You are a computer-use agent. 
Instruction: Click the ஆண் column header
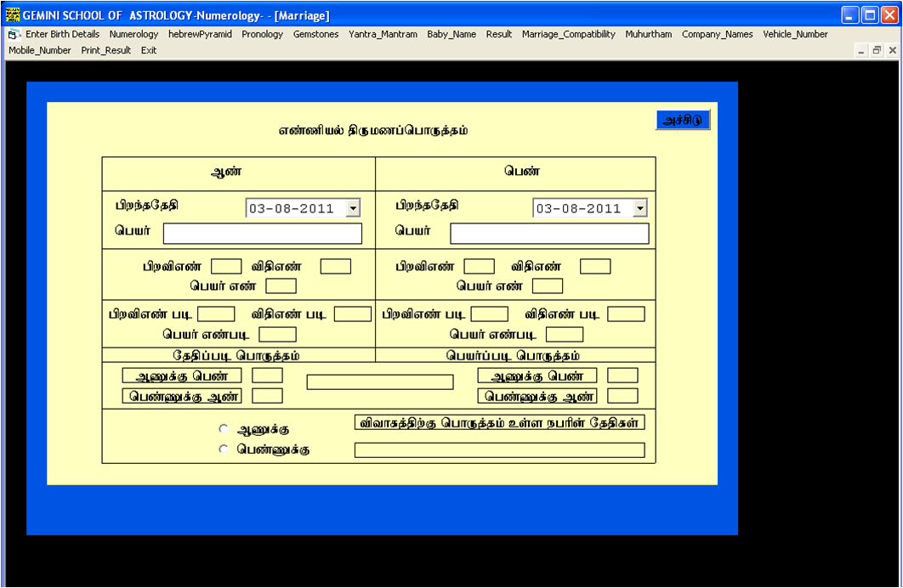226,172
